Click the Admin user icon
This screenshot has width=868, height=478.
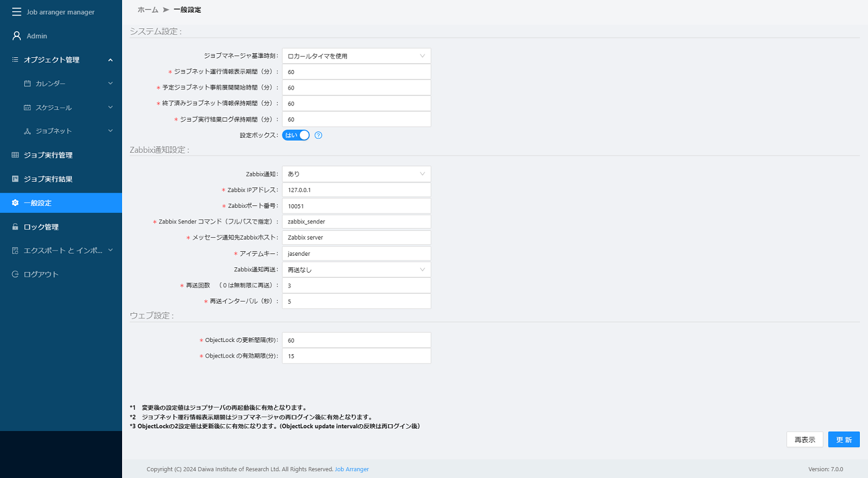pos(17,36)
